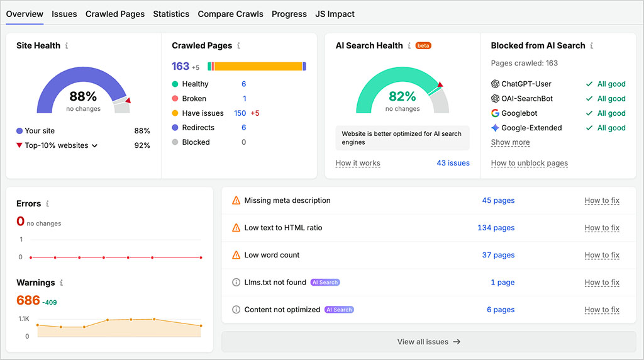Click the AI Search tag on Llms.txt row

tap(325, 283)
